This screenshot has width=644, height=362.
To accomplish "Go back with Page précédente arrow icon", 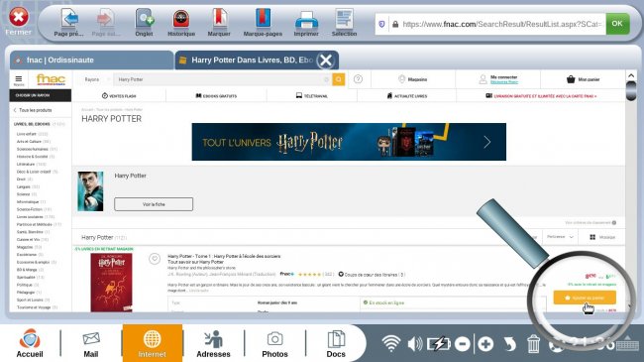I will click(69, 19).
